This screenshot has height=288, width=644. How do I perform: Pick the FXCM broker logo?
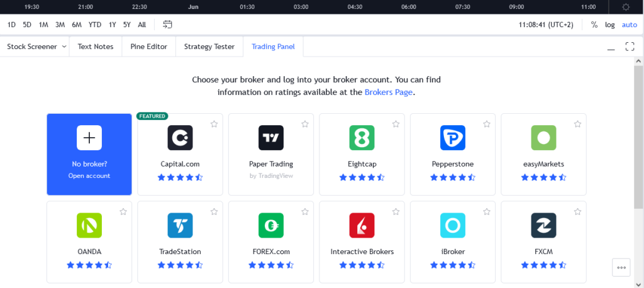coord(543,225)
